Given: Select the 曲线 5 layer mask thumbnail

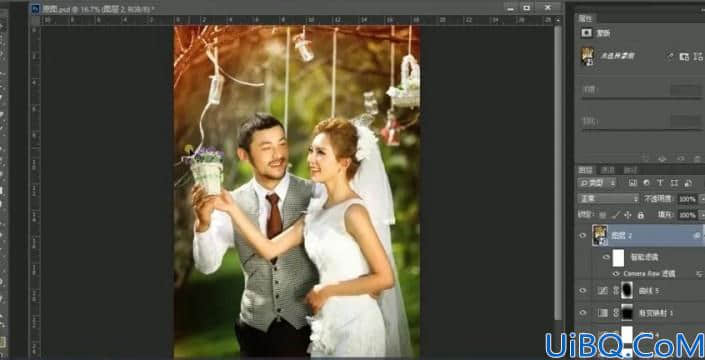Looking at the screenshot, I should 627,291.
